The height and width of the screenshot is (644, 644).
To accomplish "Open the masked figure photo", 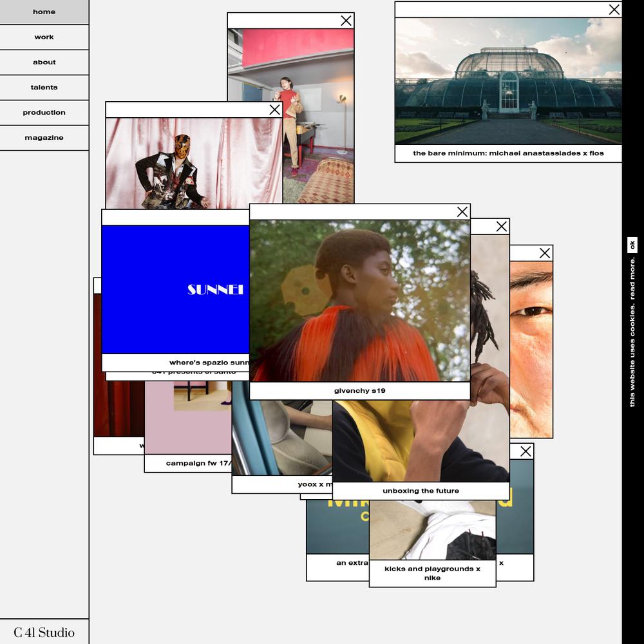I will pyautogui.click(x=194, y=164).
